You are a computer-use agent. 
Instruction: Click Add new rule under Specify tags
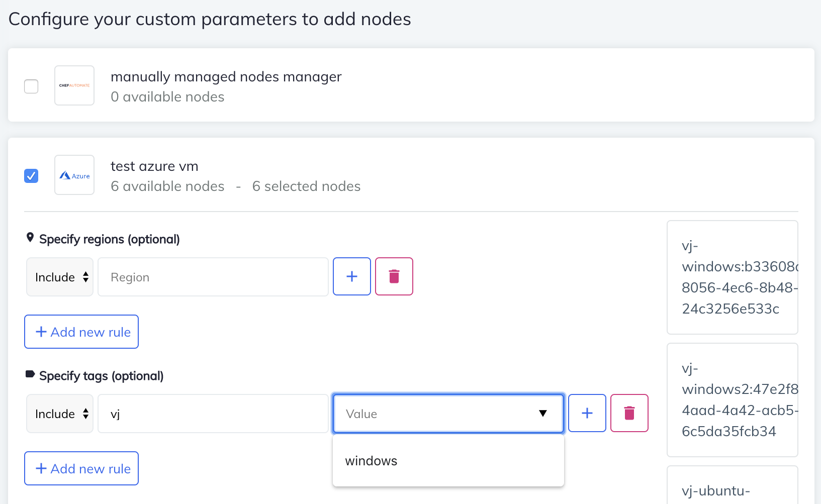click(81, 468)
